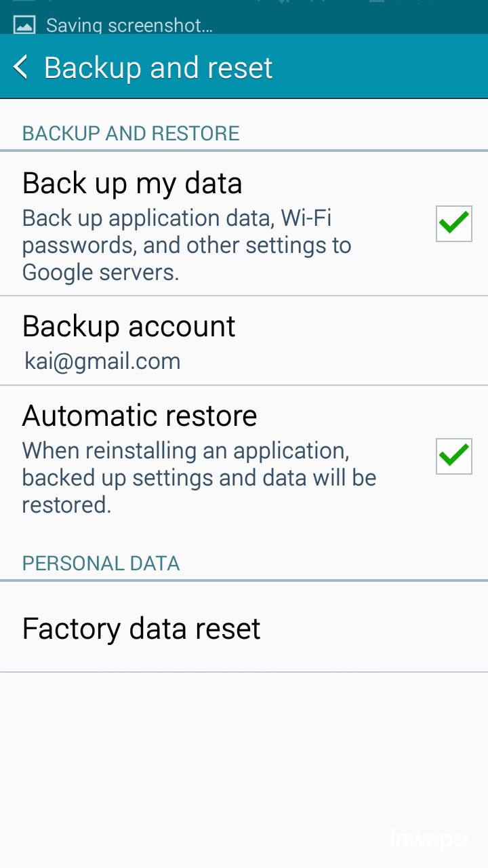Select the Automatic restore title
This screenshot has width=488, height=868.
click(x=140, y=415)
